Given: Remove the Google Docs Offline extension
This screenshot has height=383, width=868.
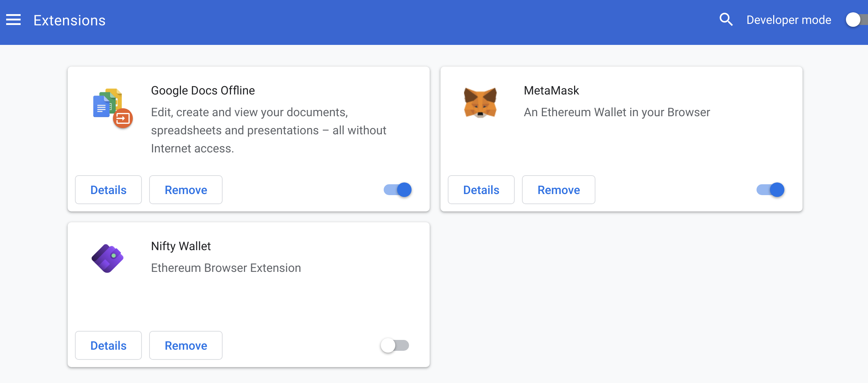Looking at the screenshot, I should pyautogui.click(x=186, y=190).
